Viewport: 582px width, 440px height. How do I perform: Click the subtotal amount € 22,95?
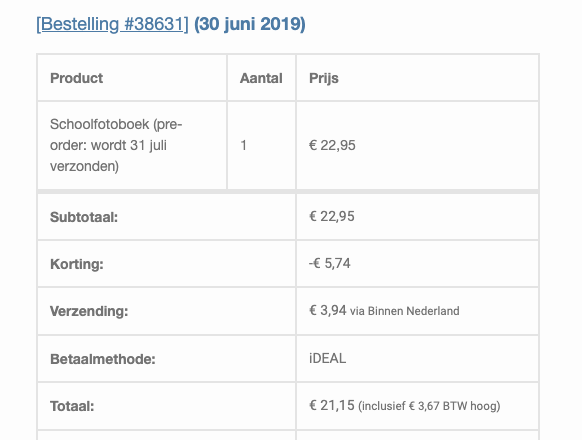tap(332, 216)
